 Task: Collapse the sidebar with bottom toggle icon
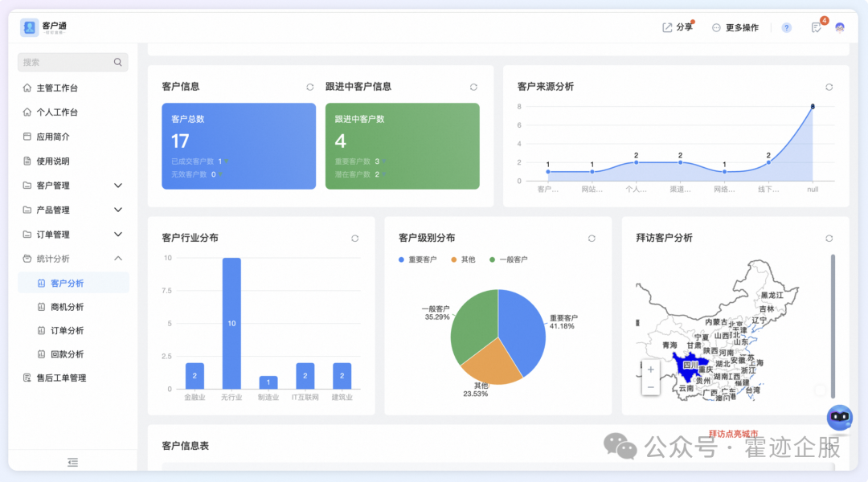coord(72,462)
